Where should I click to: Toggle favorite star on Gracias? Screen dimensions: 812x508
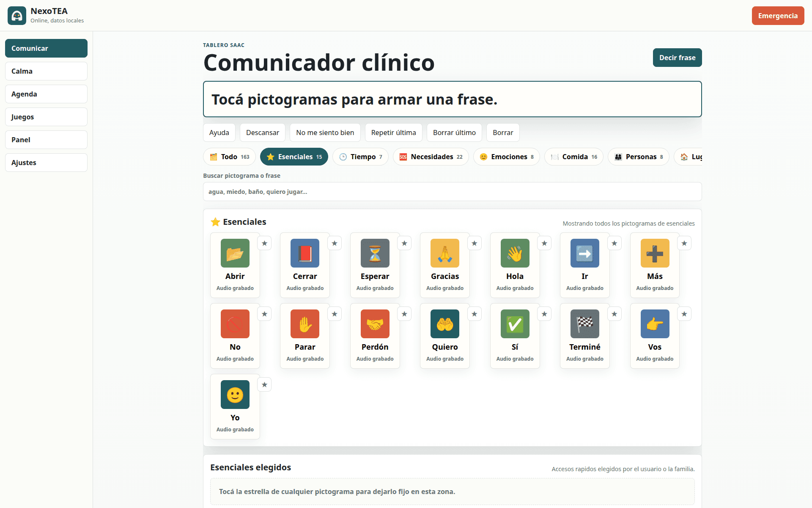pyautogui.click(x=475, y=243)
